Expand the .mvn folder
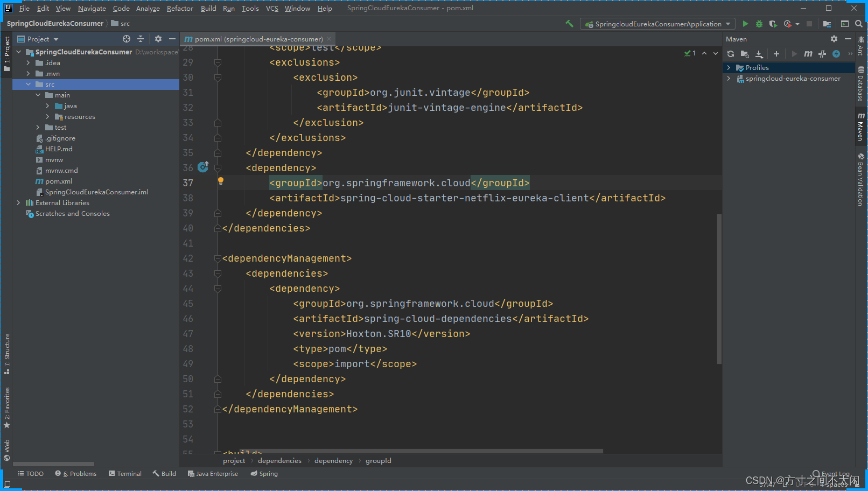This screenshot has width=868, height=491. pos(29,74)
